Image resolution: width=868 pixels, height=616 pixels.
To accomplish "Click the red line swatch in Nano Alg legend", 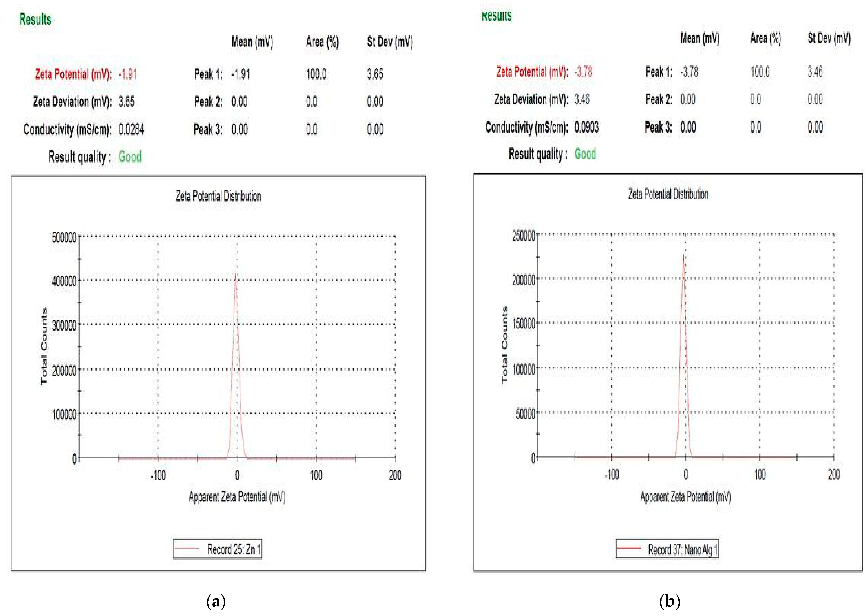I will point(629,548).
